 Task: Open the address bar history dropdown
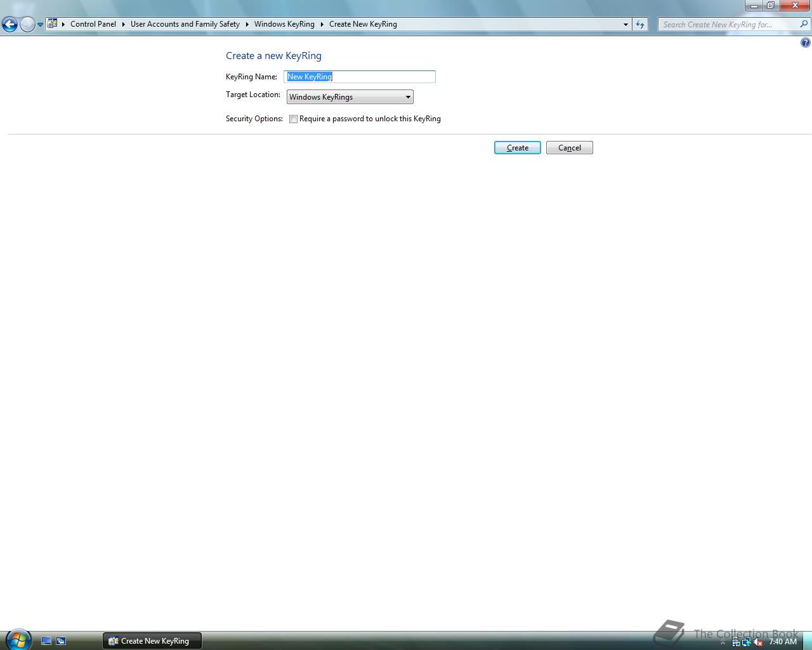click(x=625, y=24)
